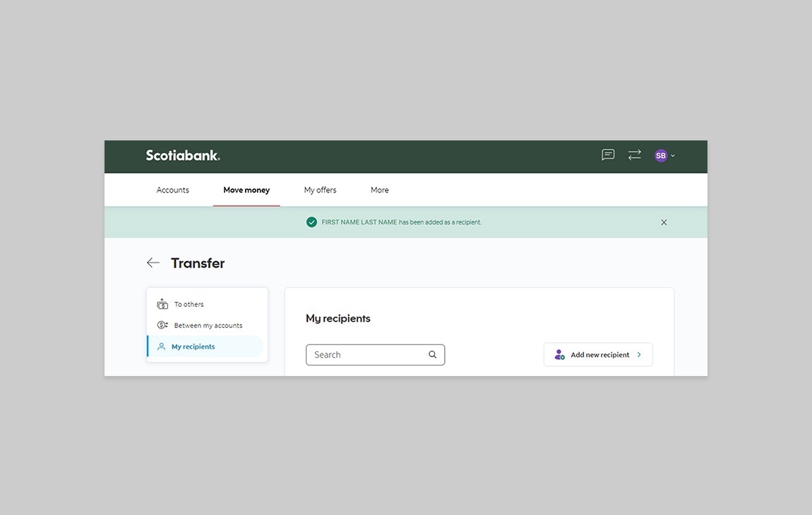Click Add new recipient button
Image resolution: width=812 pixels, height=515 pixels.
point(597,355)
